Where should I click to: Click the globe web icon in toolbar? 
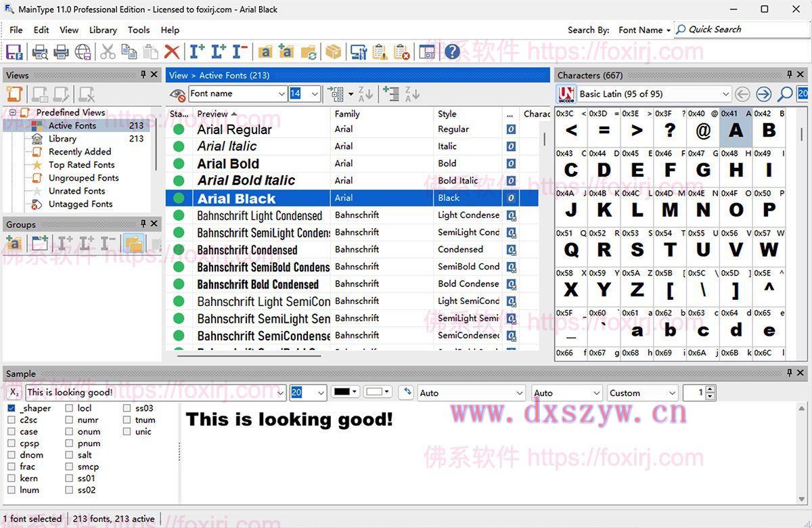83,51
